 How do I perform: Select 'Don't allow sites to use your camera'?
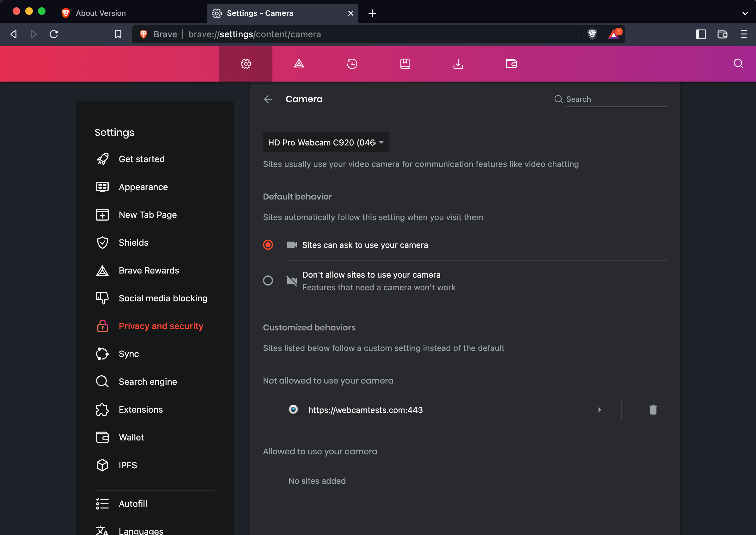[268, 281]
